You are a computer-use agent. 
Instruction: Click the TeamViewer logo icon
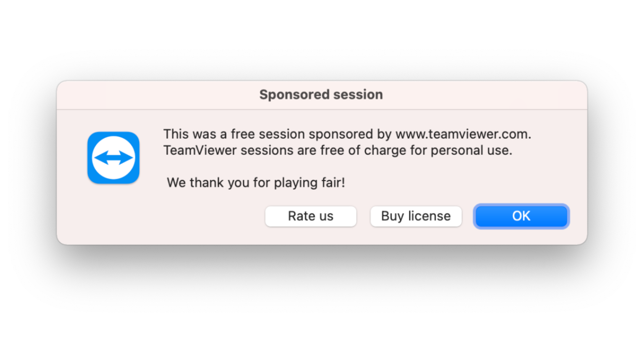pos(113,158)
